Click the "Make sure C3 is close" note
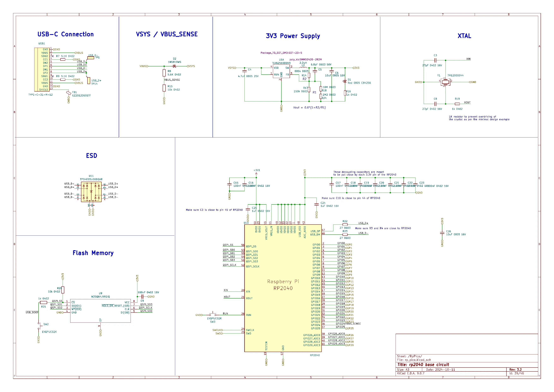The width and height of the screenshot is (554, 392). coord(214,210)
